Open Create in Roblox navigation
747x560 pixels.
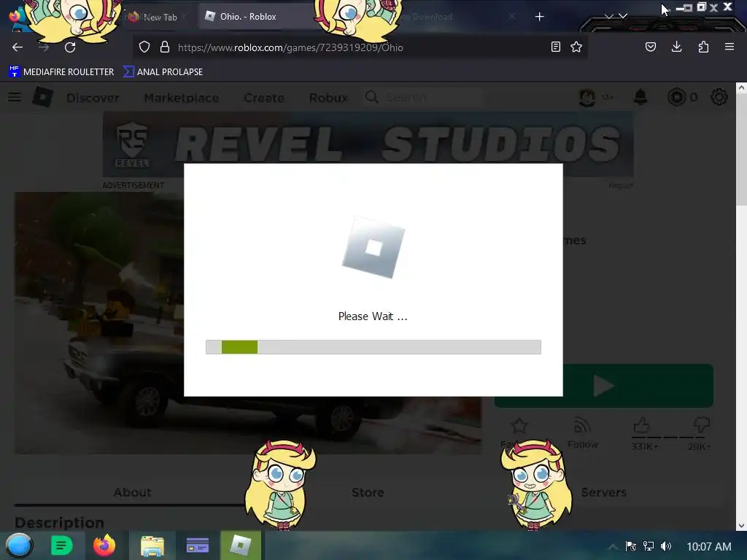point(264,98)
